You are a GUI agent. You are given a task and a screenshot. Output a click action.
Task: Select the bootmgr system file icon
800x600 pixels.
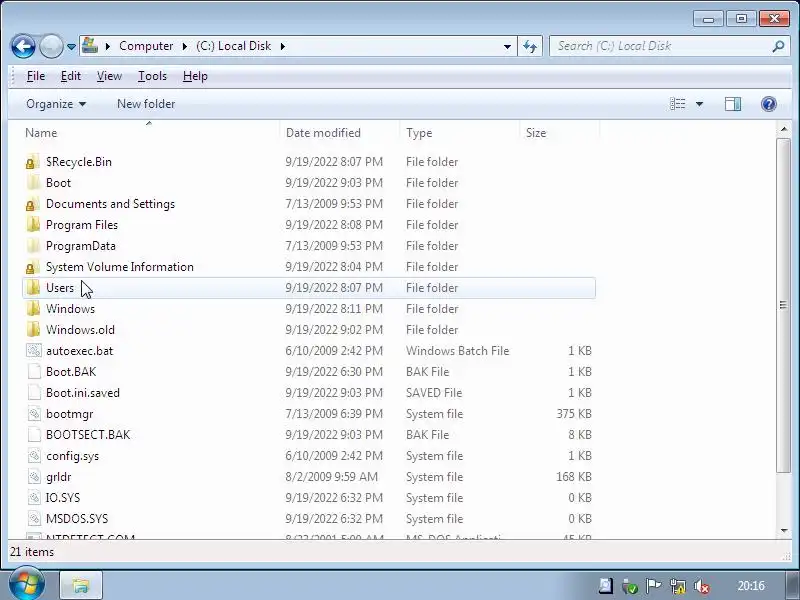(x=34, y=414)
